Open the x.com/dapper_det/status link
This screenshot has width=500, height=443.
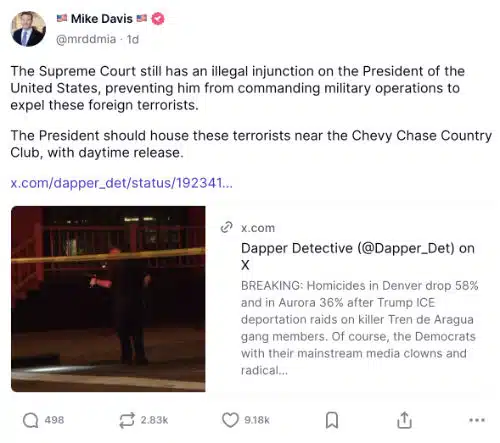click(121, 183)
